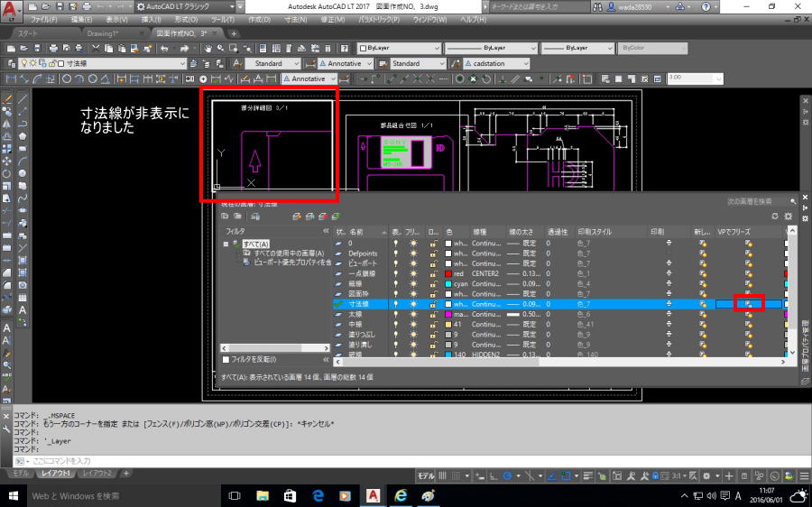Toggle the on/off lightbulb for 寸法線 layer

396,304
